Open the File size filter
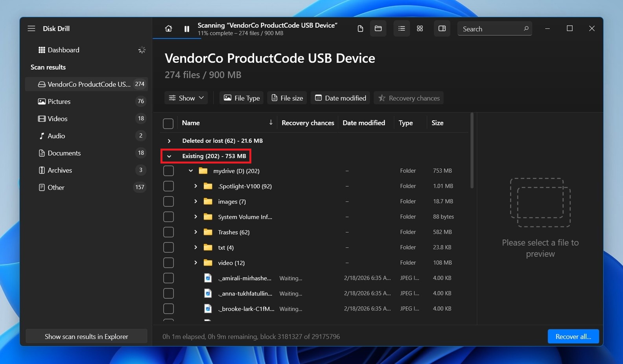The height and width of the screenshot is (364, 623). 288,98
